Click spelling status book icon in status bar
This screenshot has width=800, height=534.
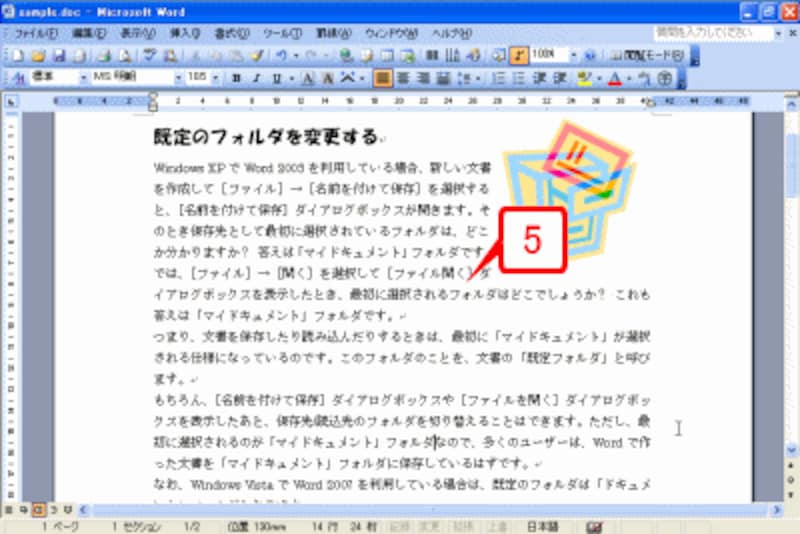point(594,527)
